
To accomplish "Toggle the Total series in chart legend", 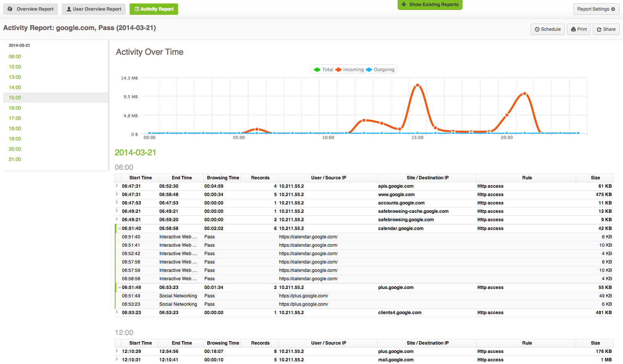I will tap(323, 70).
